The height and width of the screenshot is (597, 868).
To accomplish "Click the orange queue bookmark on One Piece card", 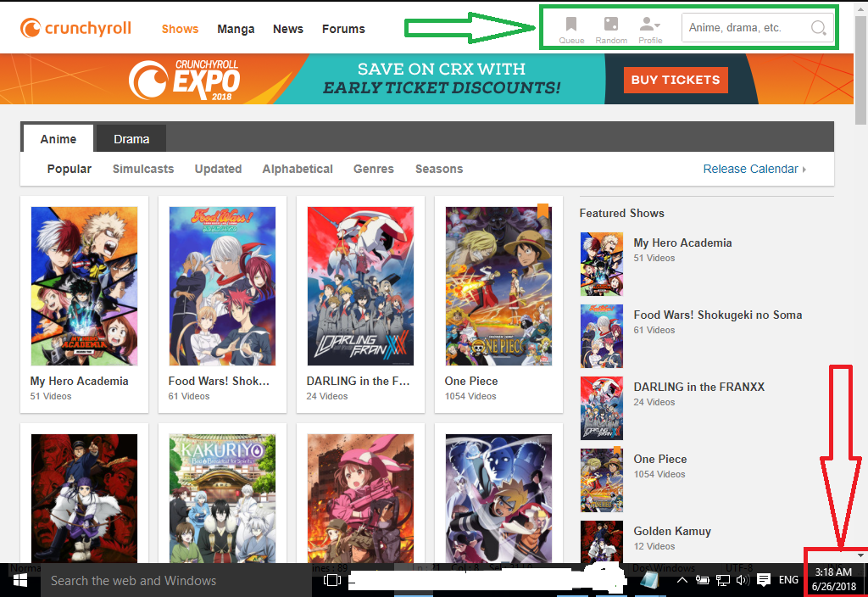I will coord(543,210).
